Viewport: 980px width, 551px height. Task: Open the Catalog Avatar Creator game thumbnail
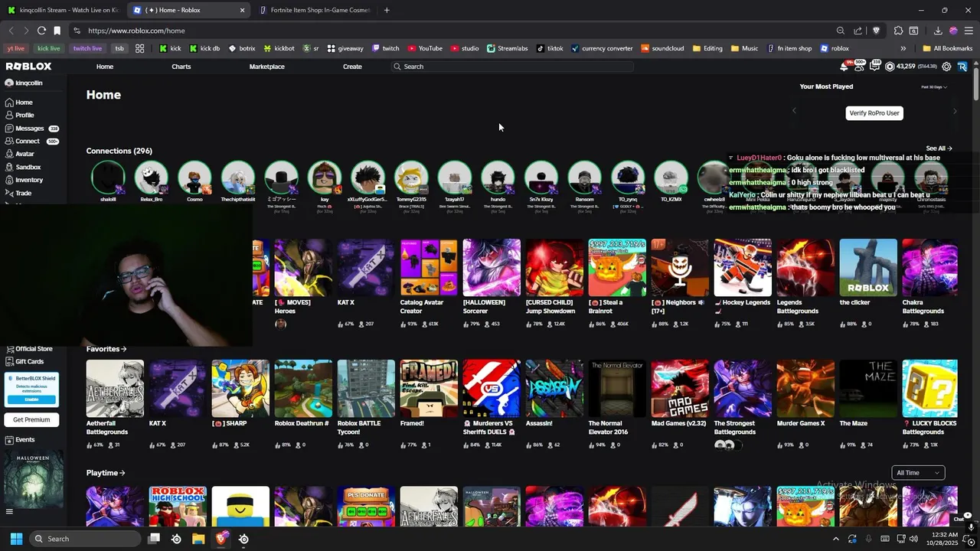click(x=429, y=268)
